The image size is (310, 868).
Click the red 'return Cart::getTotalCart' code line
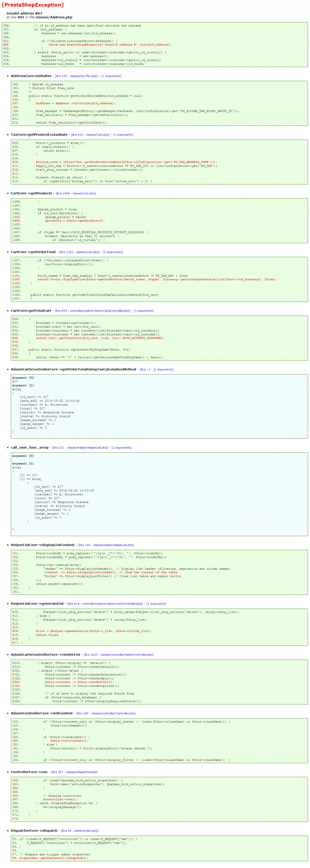pos(100,338)
